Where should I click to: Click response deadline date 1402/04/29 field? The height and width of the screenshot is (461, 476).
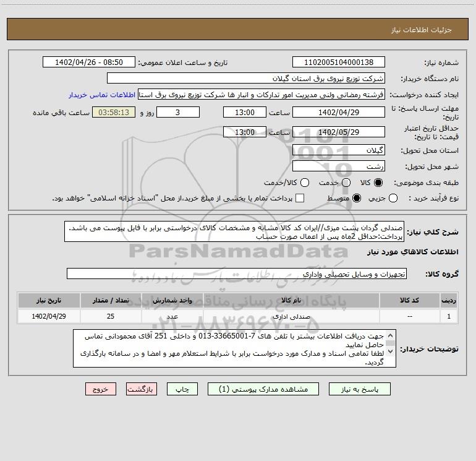[x=339, y=112]
